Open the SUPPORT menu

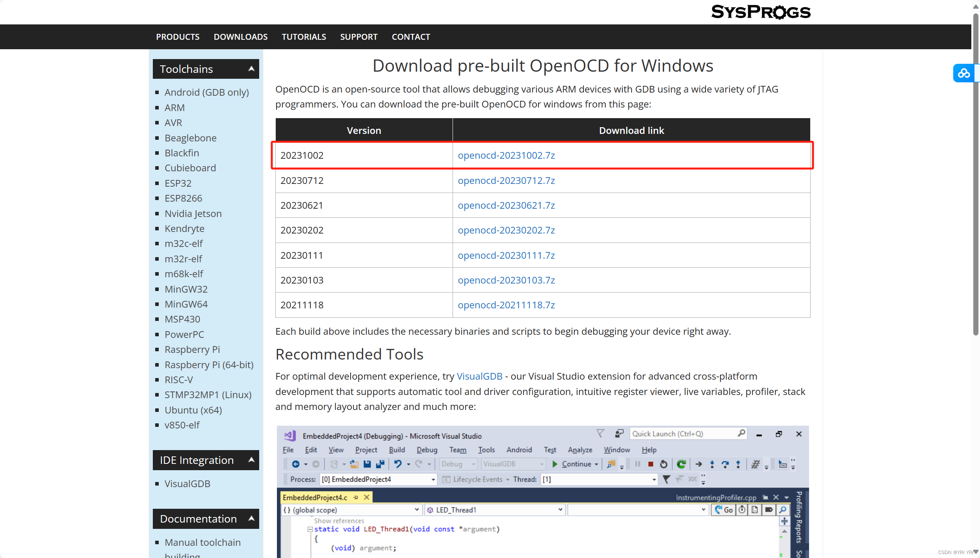(359, 37)
